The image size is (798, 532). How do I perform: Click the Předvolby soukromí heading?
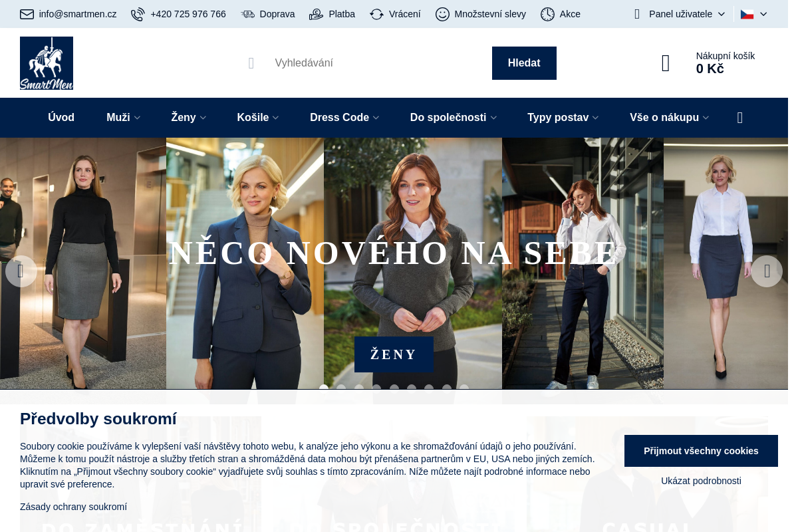pos(98,419)
